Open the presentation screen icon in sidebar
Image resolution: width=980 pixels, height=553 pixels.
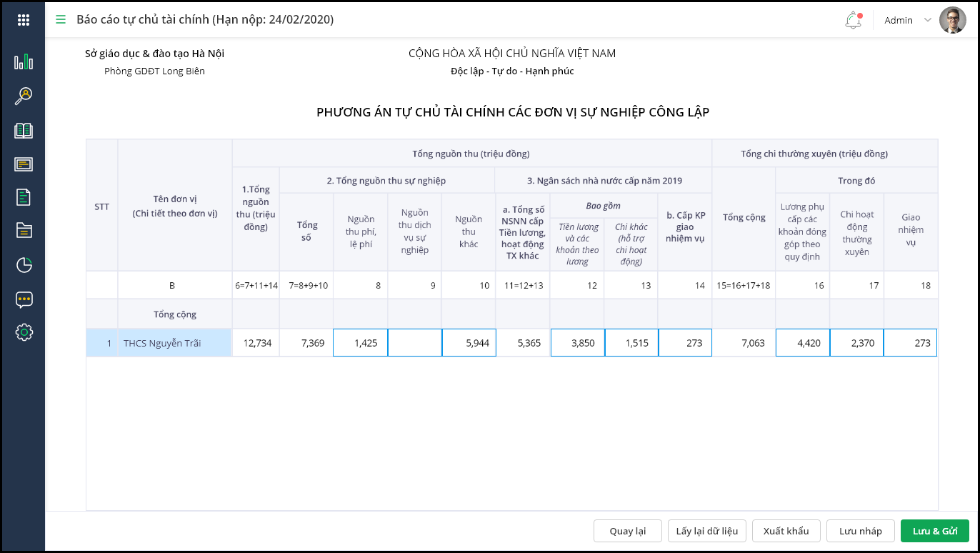click(24, 164)
